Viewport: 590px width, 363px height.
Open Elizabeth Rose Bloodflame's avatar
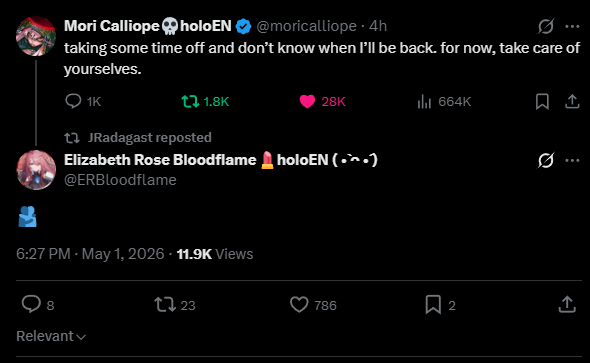click(x=36, y=170)
